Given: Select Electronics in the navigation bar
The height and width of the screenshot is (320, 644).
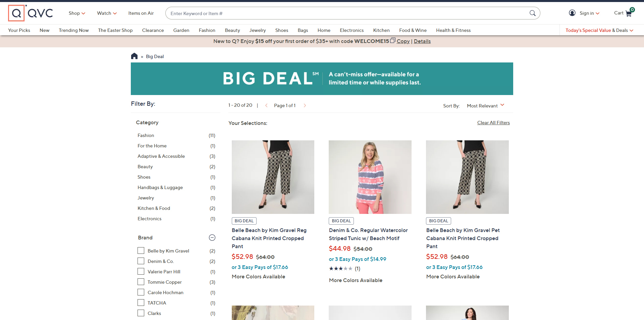Looking at the screenshot, I should pyautogui.click(x=351, y=30).
